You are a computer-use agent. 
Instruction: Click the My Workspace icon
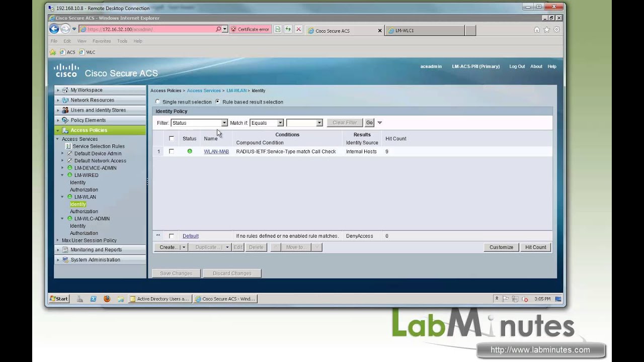65,90
